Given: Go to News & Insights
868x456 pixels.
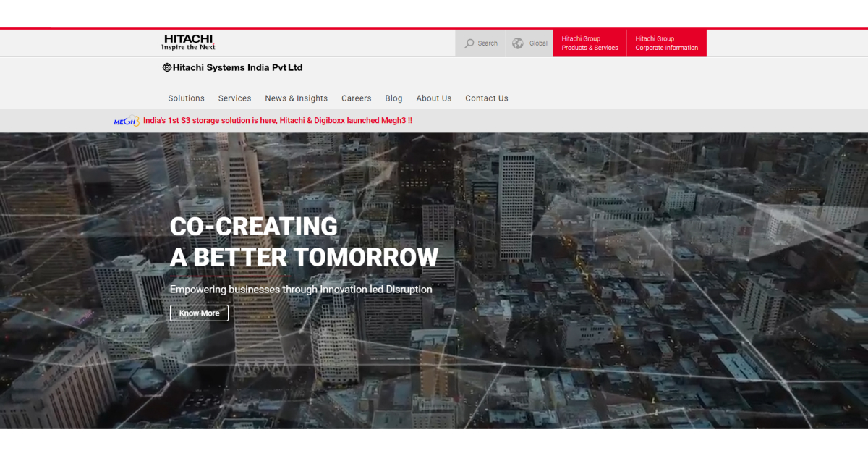Looking at the screenshot, I should click(x=296, y=98).
